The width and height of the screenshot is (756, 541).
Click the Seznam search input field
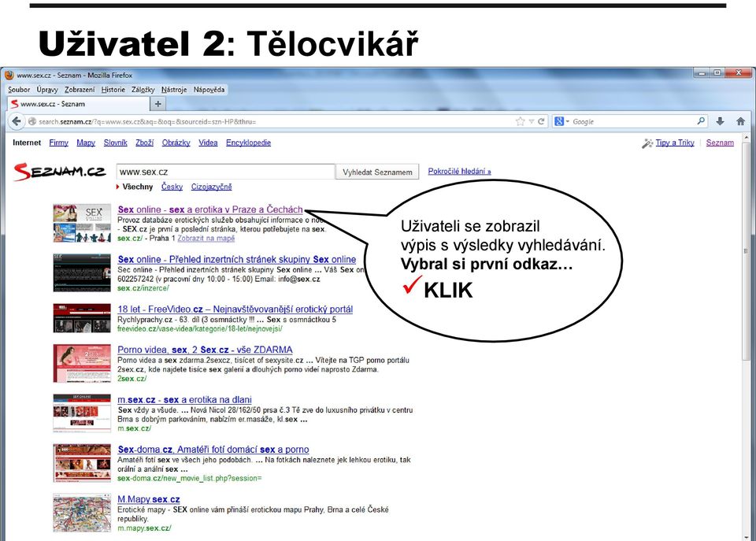tap(225, 172)
